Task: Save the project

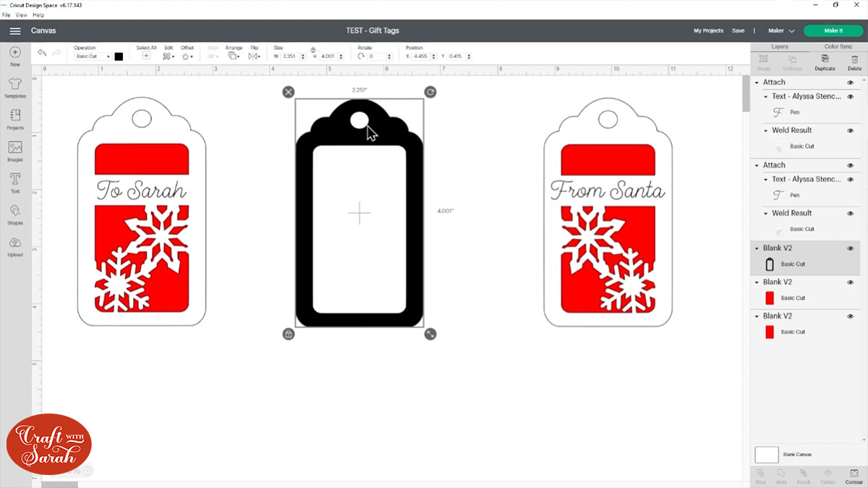Action: pos(738,31)
